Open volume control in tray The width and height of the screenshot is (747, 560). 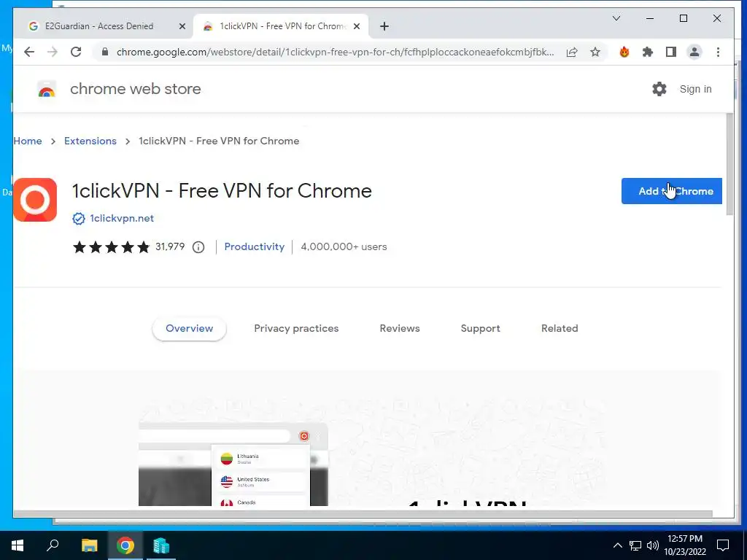(653, 545)
